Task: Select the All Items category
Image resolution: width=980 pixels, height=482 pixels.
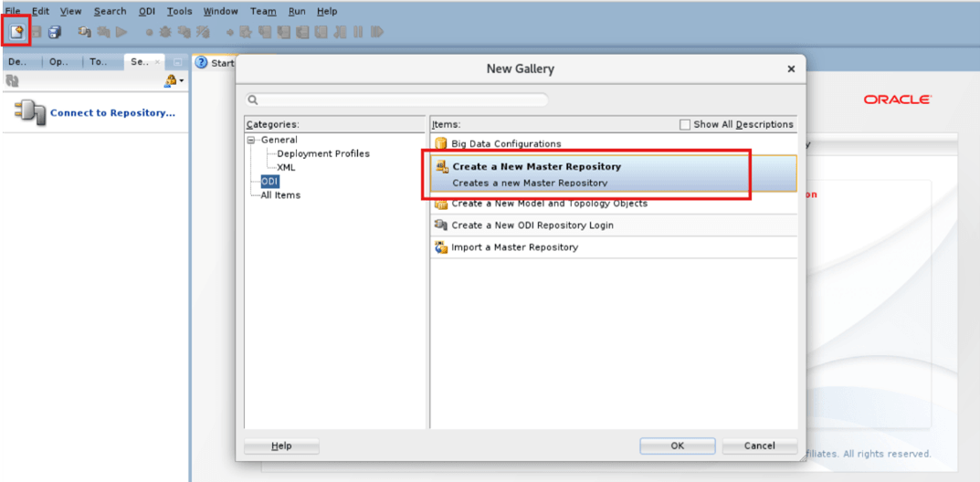Action: point(280,194)
